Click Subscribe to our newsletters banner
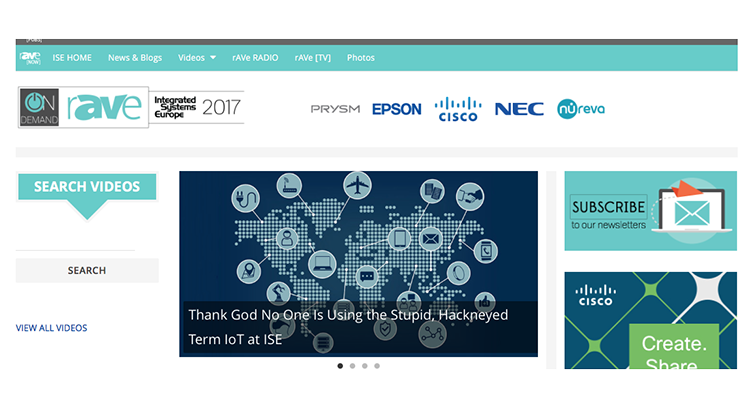Screen dimensions: 750x400 pos(651,211)
